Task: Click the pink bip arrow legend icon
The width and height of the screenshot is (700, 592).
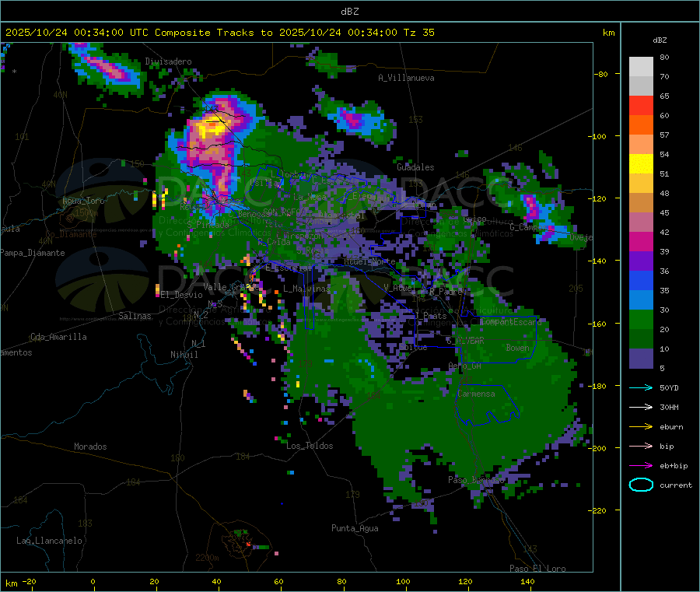Action: pos(641,446)
